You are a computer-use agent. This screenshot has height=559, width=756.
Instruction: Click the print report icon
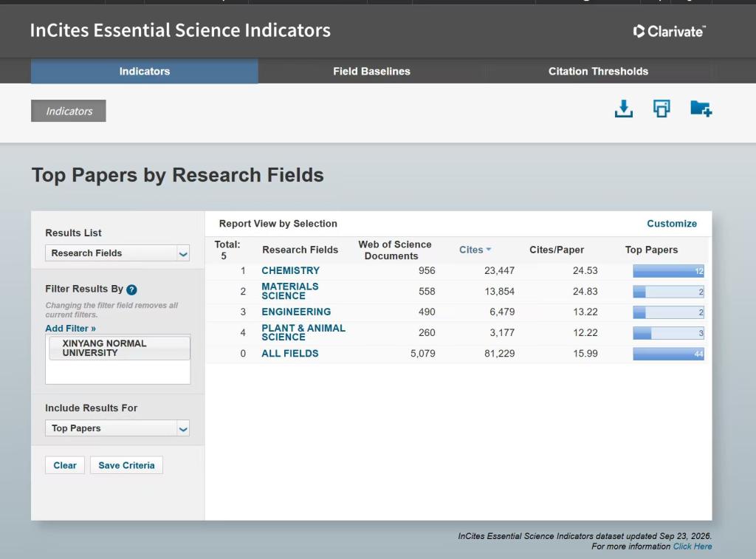(661, 109)
